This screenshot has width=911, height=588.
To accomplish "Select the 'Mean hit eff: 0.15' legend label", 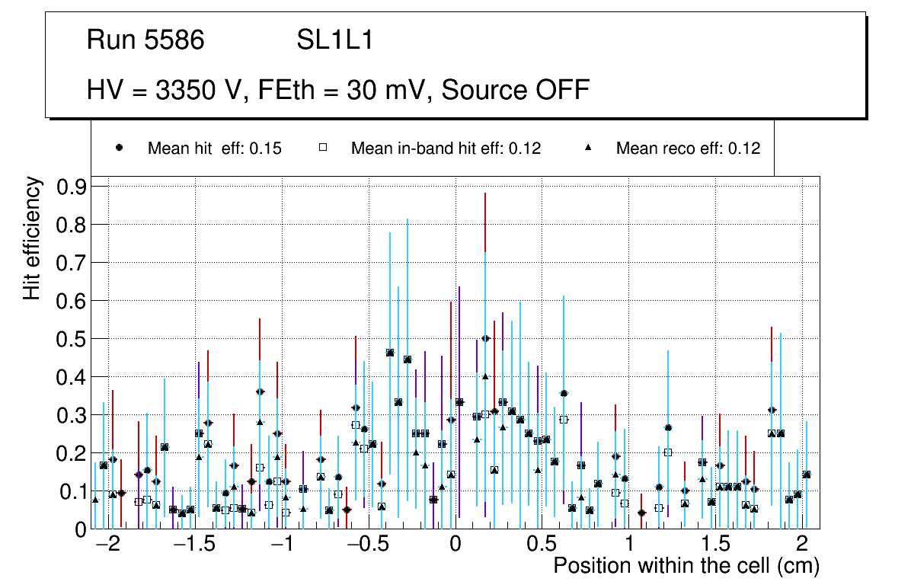I will 214,149.
